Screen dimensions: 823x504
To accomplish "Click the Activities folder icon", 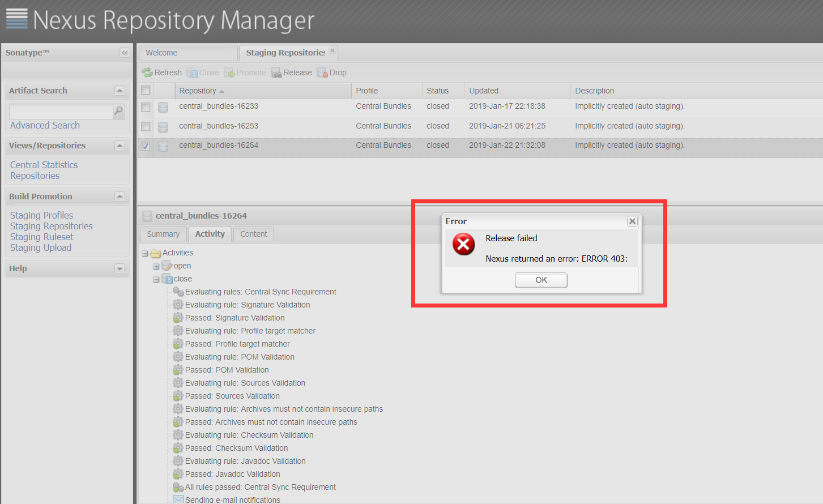I will (156, 253).
